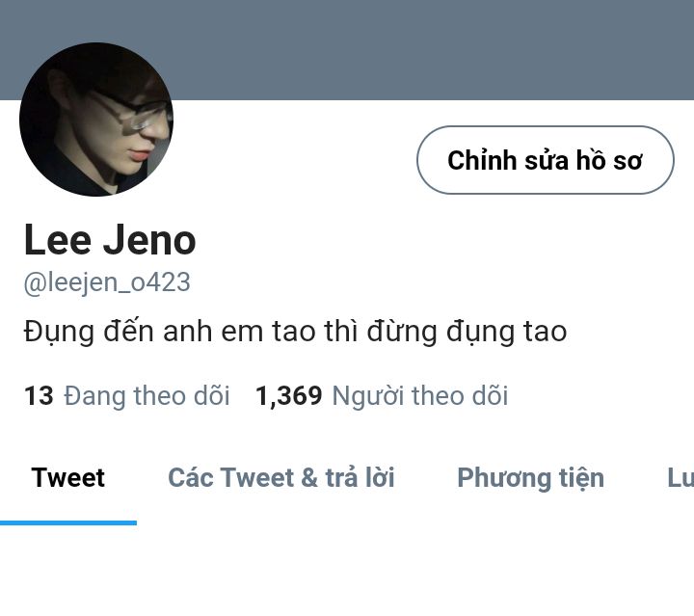
Task: Click the word Jeno in profile name
Action: [149, 240]
